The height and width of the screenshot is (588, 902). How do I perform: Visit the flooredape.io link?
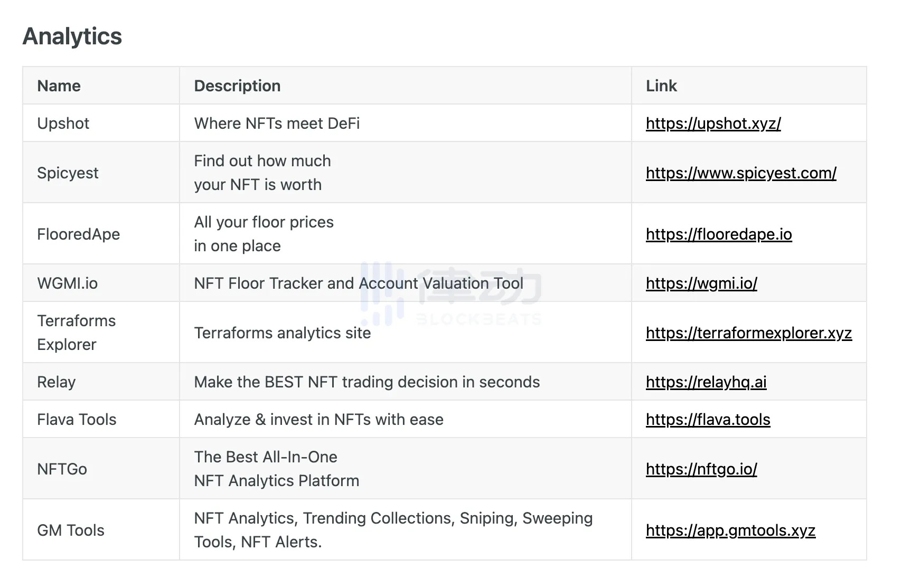718,234
